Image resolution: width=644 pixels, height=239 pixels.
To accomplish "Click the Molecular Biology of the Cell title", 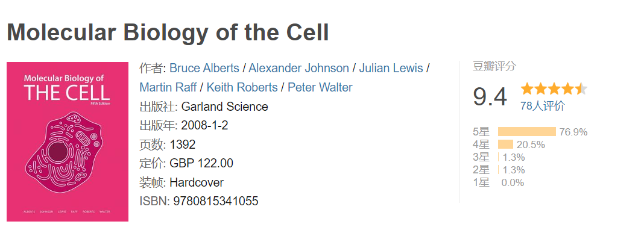I will (168, 33).
